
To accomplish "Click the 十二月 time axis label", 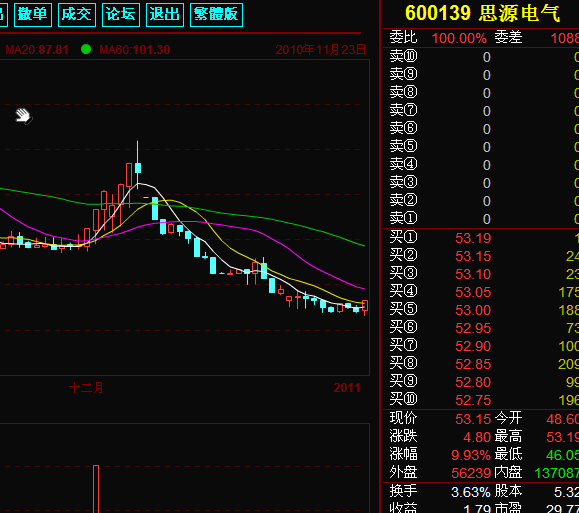I will [x=86, y=388].
